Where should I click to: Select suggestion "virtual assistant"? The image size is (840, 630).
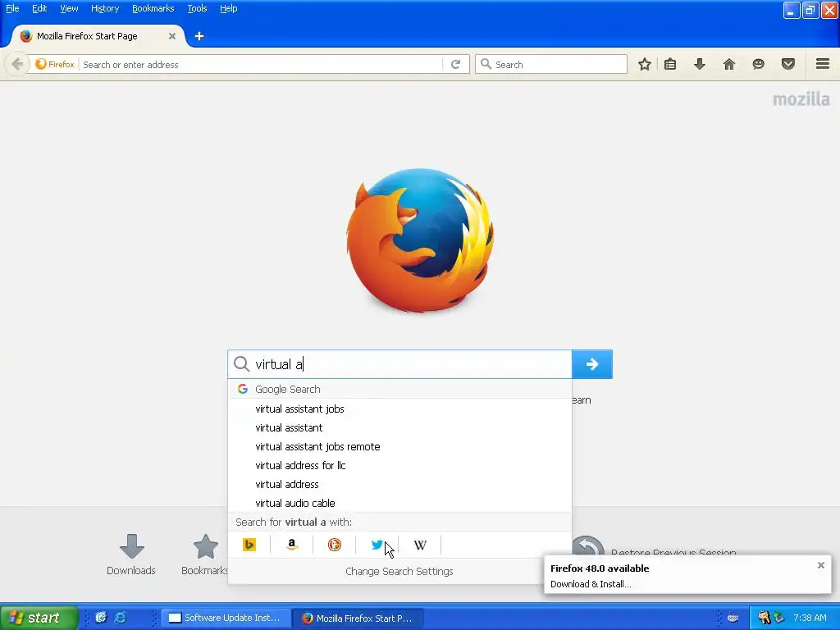pos(399,427)
